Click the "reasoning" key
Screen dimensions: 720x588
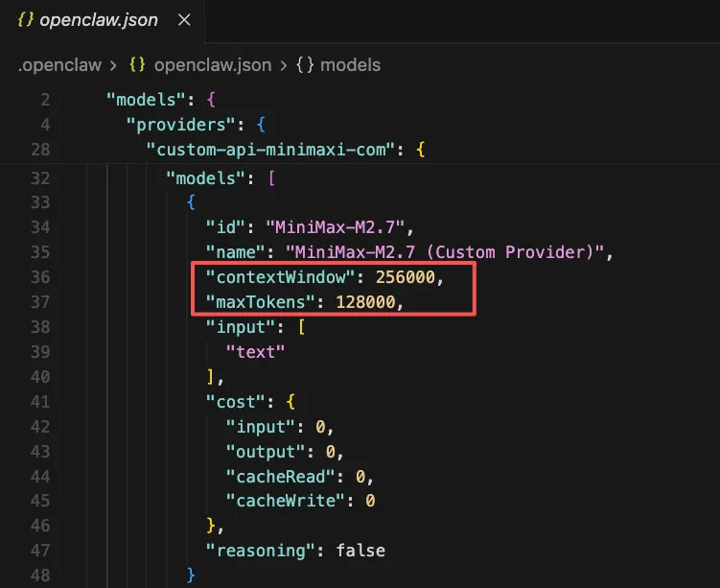pos(261,551)
